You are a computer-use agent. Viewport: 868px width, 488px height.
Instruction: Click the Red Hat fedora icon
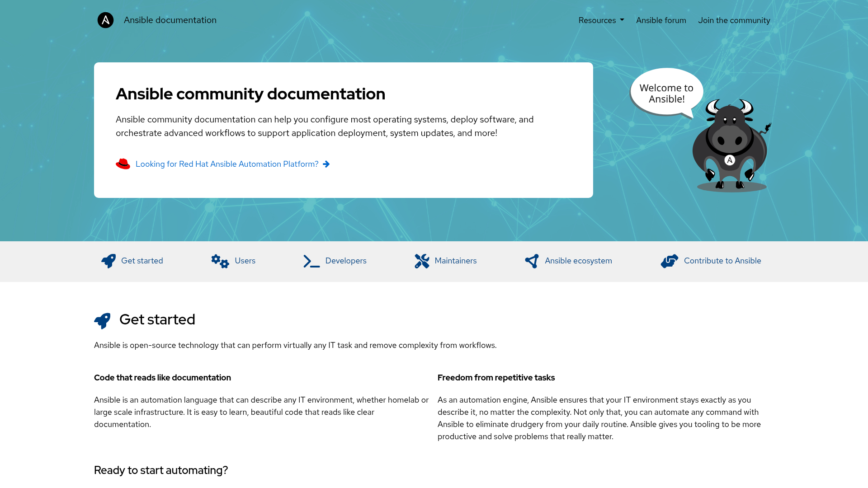click(123, 164)
